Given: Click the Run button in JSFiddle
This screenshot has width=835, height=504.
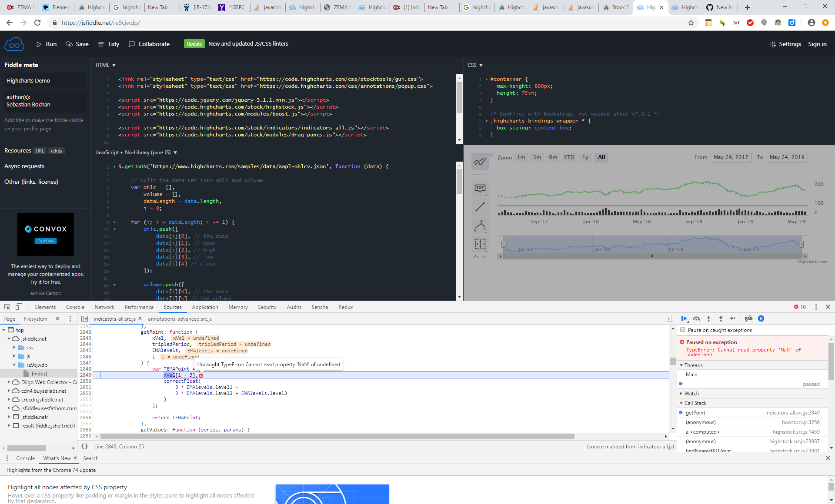Looking at the screenshot, I should 46,44.
